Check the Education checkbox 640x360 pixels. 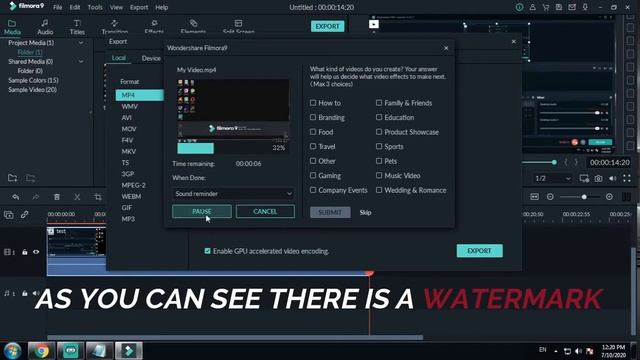tap(379, 118)
